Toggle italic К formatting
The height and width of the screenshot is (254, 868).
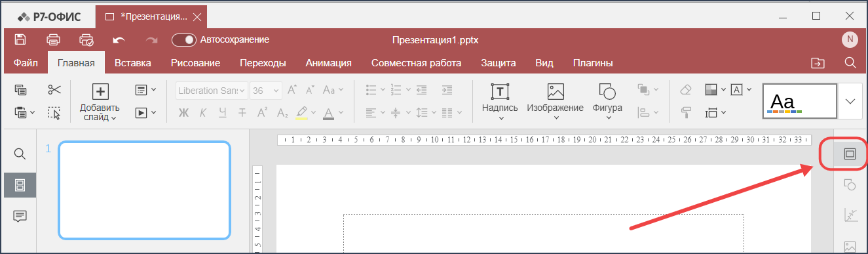(x=203, y=113)
